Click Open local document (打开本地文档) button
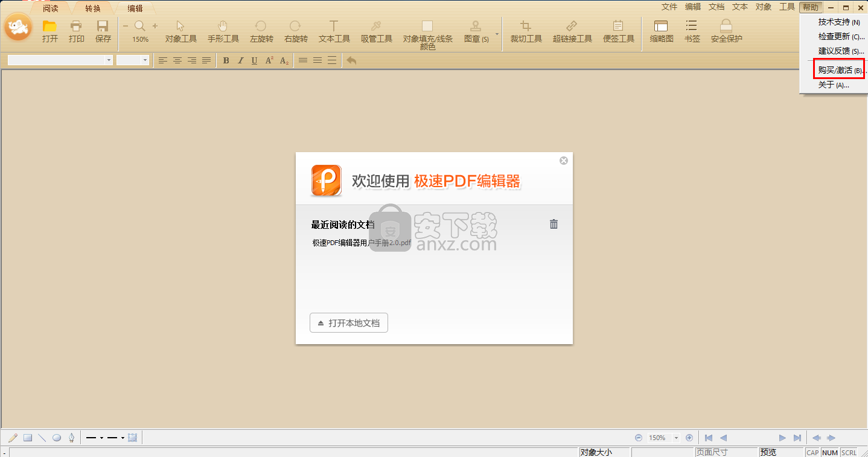The image size is (868, 457). click(349, 323)
